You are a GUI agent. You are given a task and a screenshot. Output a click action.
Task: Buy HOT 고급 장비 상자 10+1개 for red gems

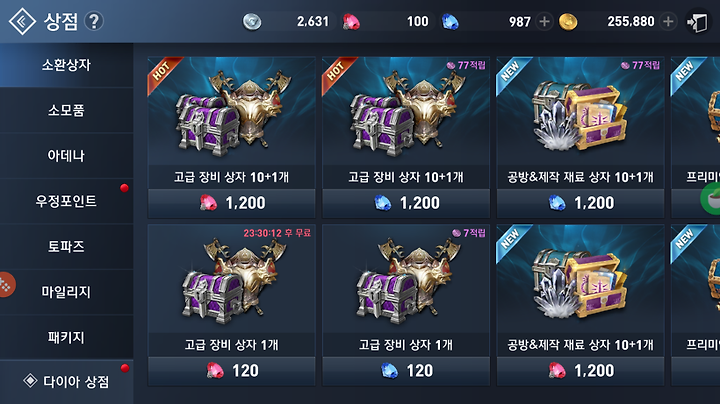pyautogui.click(x=231, y=203)
